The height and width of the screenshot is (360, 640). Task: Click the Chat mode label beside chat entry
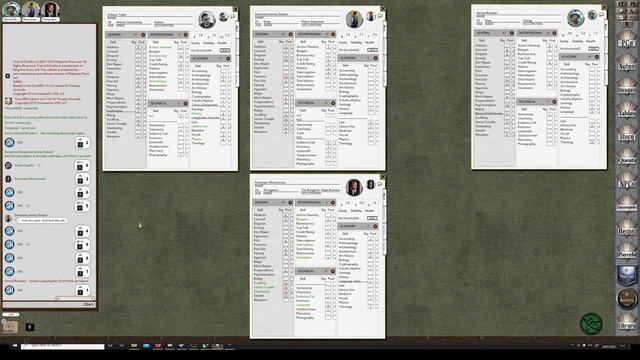[x=89, y=304]
